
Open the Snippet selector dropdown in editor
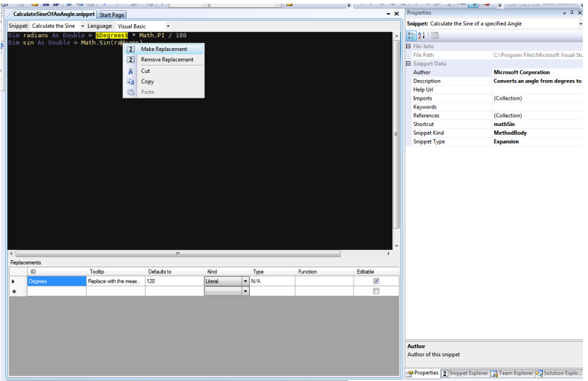(x=82, y=26)
